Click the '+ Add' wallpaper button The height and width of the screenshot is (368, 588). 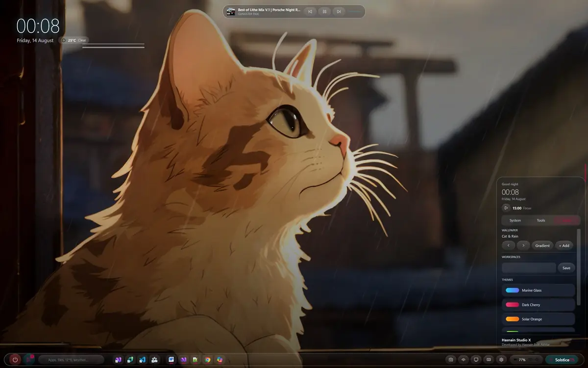click(x=564, y=245)
